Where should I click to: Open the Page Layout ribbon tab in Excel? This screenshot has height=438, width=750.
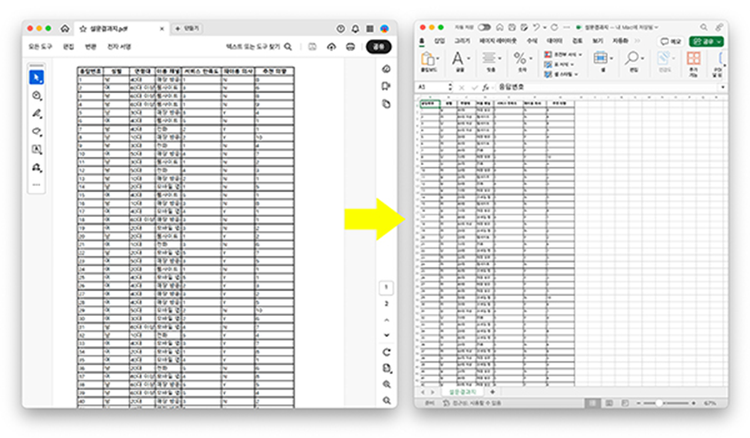[497, 41]
